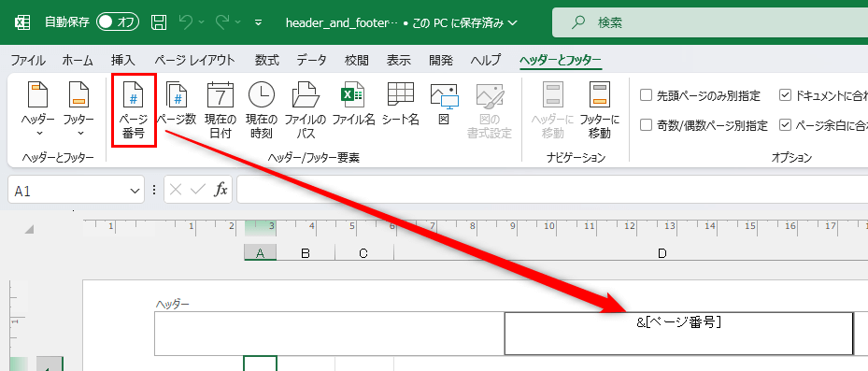The height and width of the screenshot is (371, 868).
Task: Insert Current Time element (現在の時刻)
Action: click(x=262, y=110)
